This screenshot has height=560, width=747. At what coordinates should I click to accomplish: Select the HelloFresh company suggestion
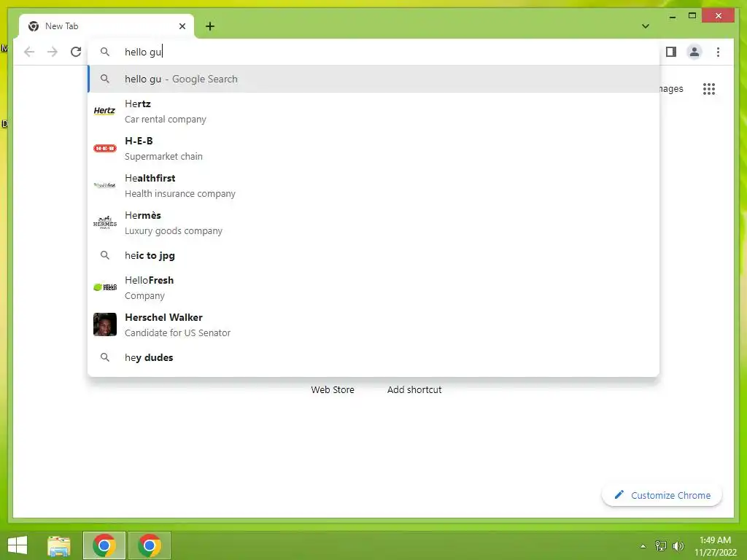click(x=374, y=287)
